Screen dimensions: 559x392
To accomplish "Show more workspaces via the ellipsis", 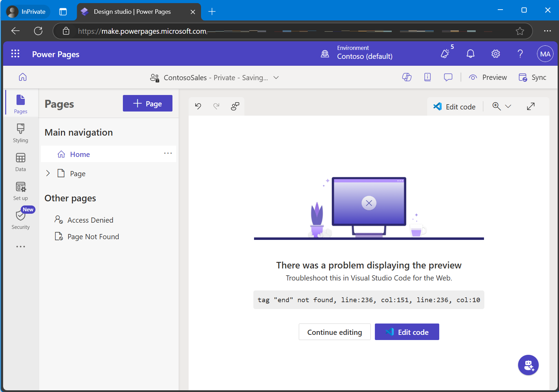I will click(x=21, y=247).
